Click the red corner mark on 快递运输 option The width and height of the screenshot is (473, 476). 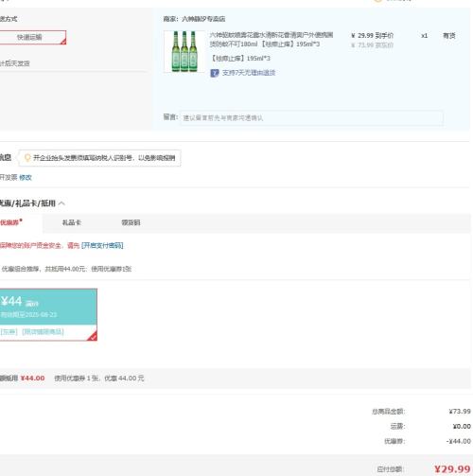[x=63, y=41]
